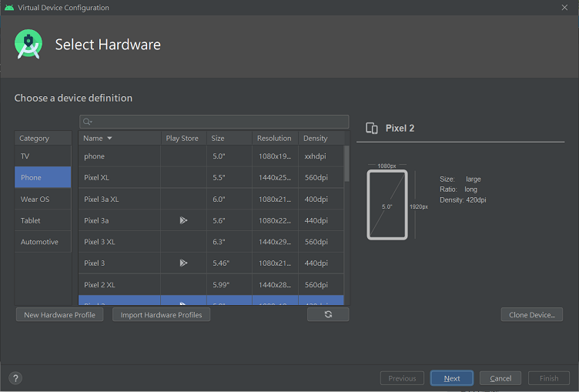Click the device icon beside Pixel 2 title
Viewport: 579px width, 392px height.
371,128
